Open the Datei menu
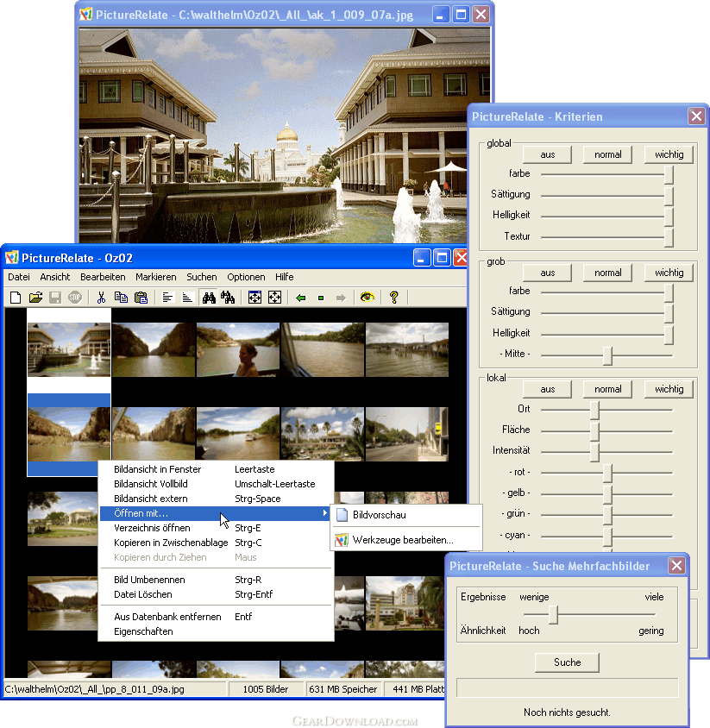 pyautogui.click(x=19, y=277)
